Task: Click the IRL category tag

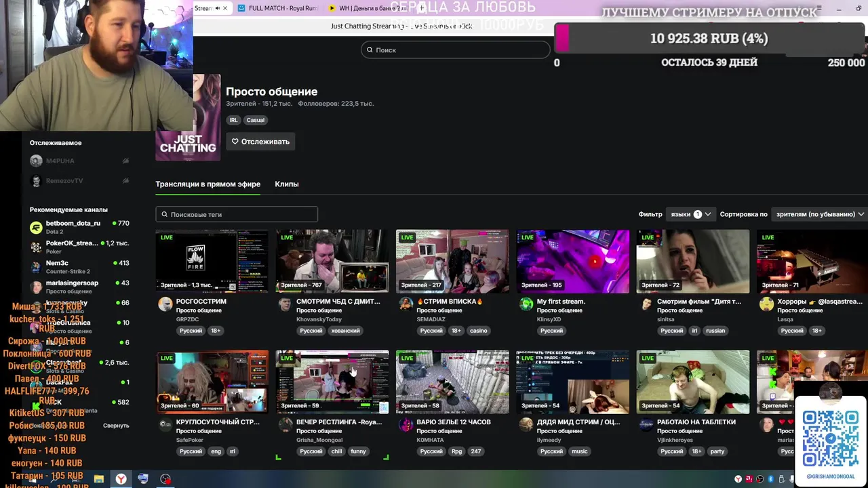Action: point(233,120)
